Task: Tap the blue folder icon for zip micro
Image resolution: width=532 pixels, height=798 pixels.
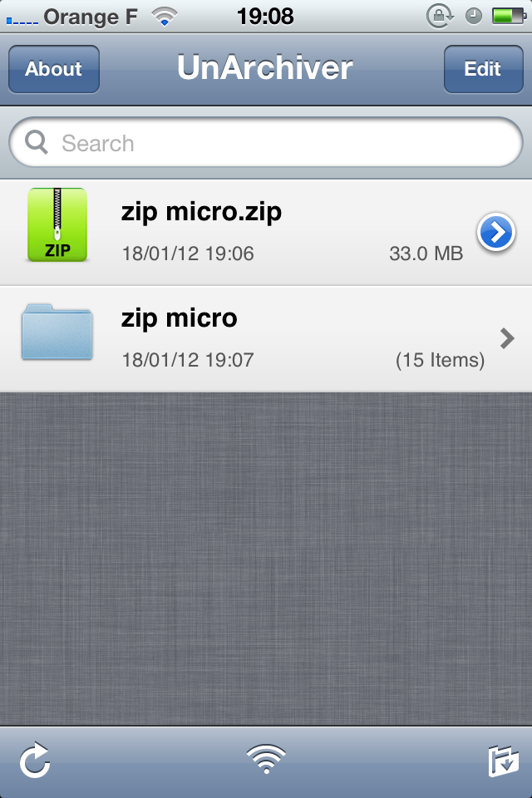Action: coord(57,332)
